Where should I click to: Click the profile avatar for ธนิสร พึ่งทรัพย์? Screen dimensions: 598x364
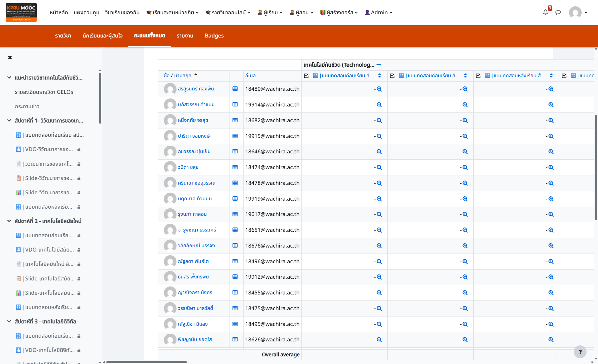[170, 277]
